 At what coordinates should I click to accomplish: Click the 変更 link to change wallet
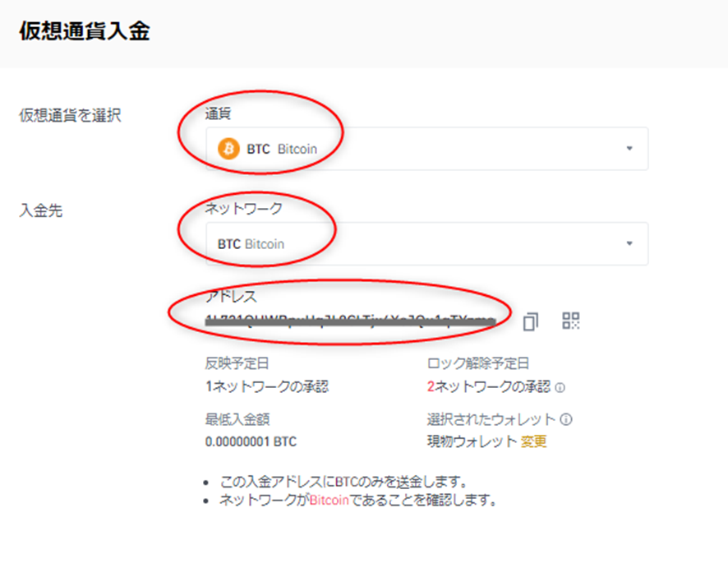tap(533, 442)
